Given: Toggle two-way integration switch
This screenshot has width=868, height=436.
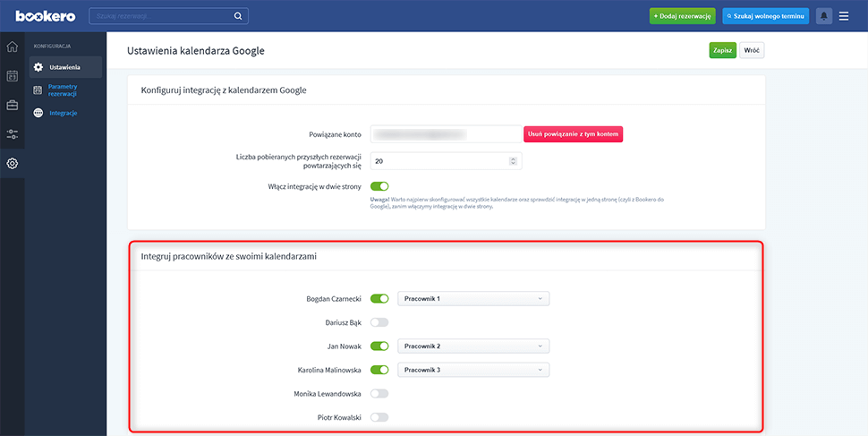Looking at the screenshot, I should [x=379, y=186].
